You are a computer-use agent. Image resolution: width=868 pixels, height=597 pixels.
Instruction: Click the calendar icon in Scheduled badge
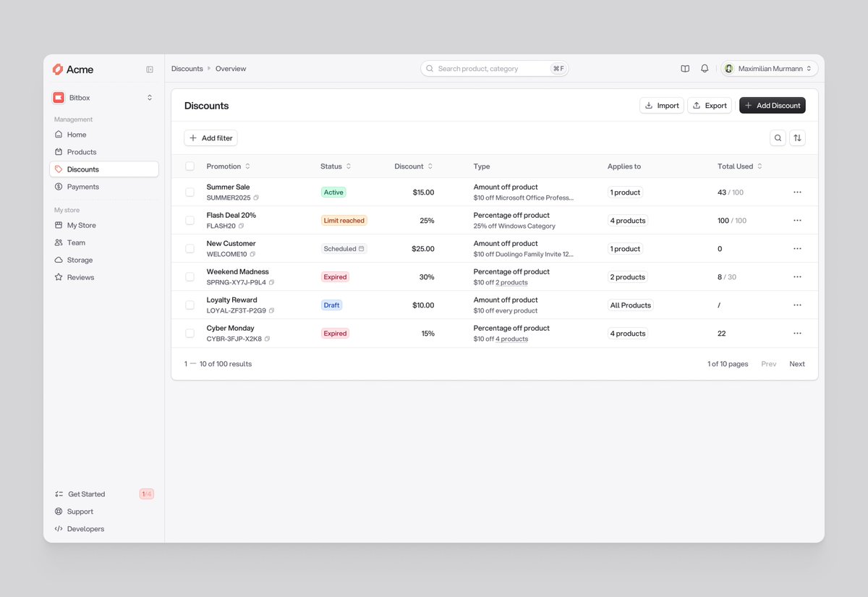coord(362,249)
